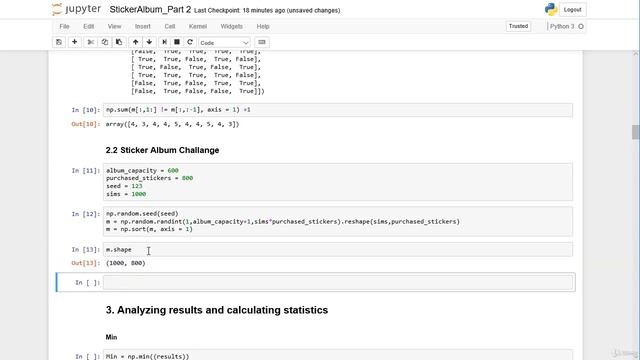Rename notebook StickerAlbum_Part 2 title
Viewport: 640px width, 360px height.
pos(150,10)
